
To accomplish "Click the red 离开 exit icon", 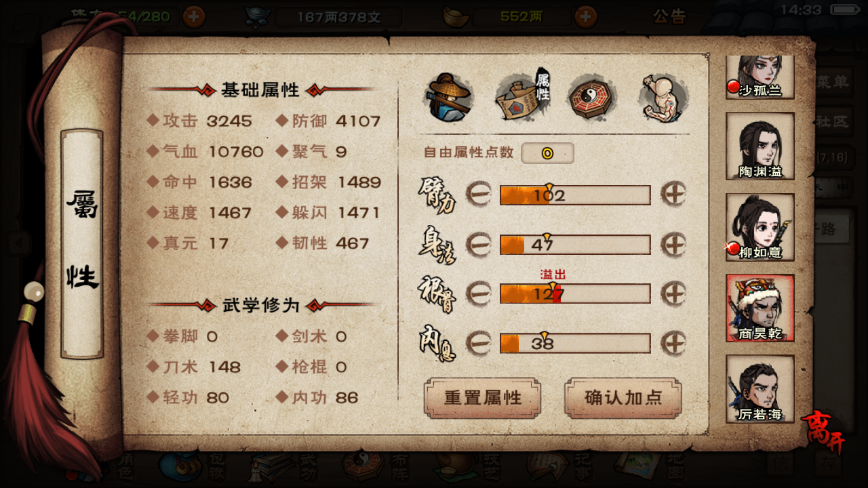I will 823,429.
